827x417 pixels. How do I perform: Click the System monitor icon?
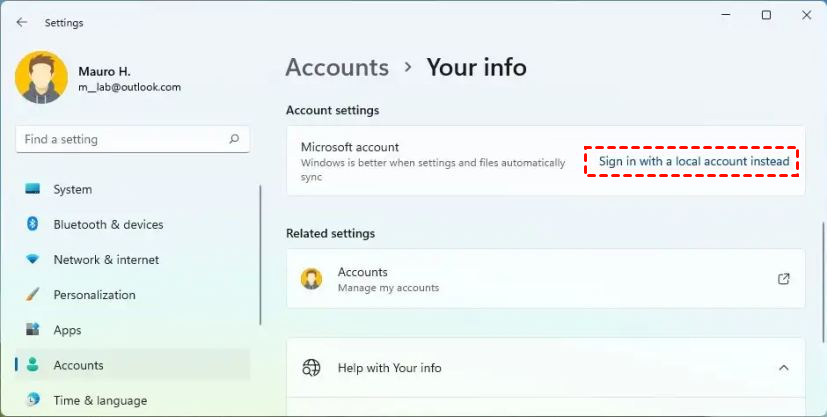pos(33,189)
